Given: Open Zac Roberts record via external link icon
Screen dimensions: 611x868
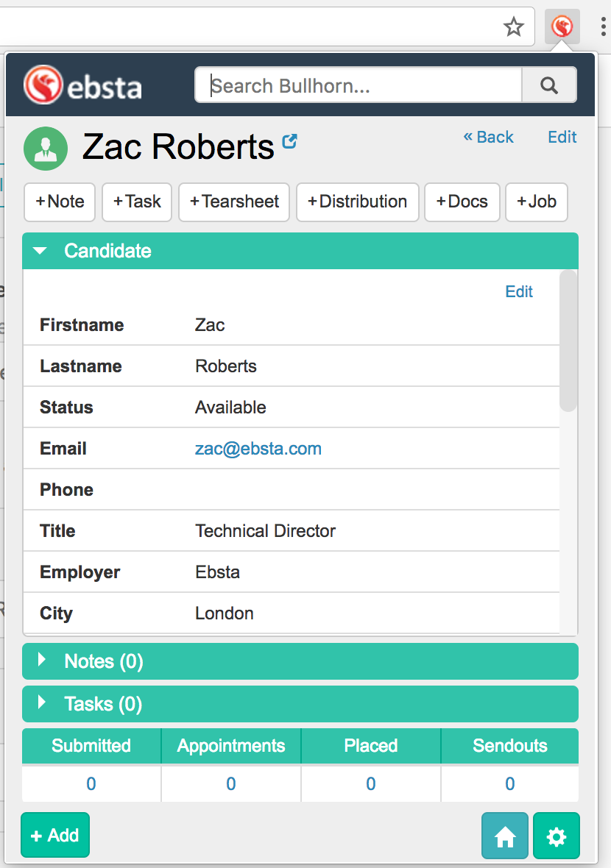Looking at the screenshot, I should [x=290, y=141].
